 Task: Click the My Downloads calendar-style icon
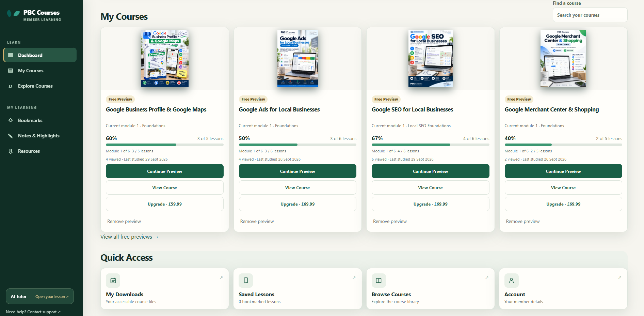113,281
